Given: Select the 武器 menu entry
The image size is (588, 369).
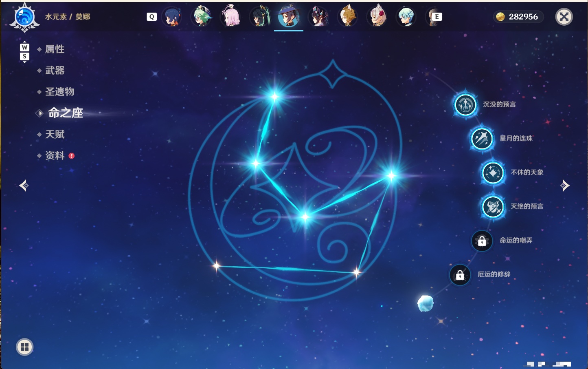Looking at the screenshot, I should click(55, 71).
